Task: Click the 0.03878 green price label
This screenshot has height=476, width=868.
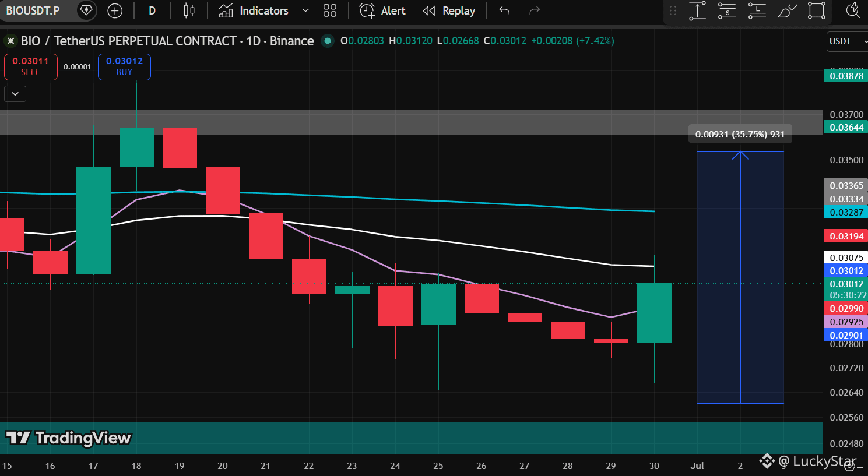Action: pos(846,76)
